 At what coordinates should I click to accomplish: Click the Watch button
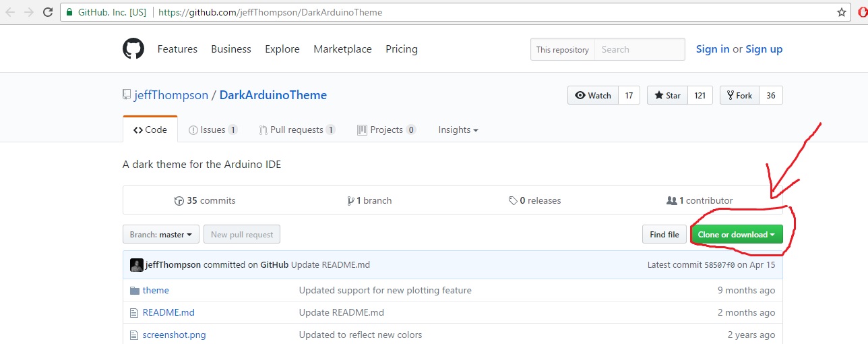click(x=593, y=96)
